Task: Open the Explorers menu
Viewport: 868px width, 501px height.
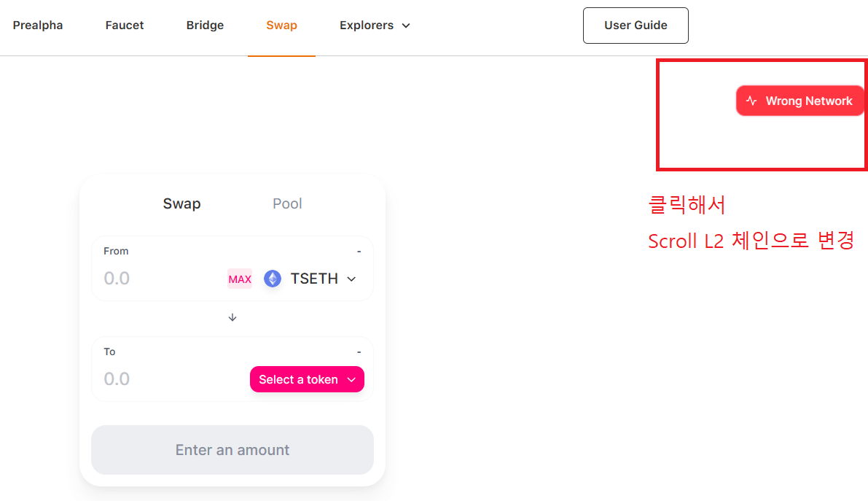Action: coord(375,26)
